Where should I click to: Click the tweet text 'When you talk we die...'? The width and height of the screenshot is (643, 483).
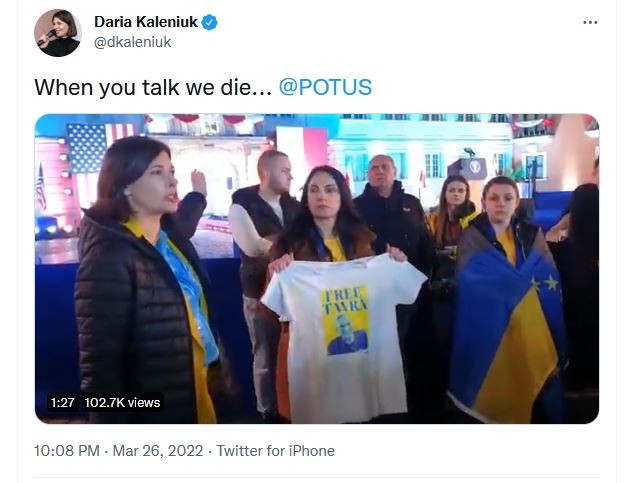coord(153,87)
